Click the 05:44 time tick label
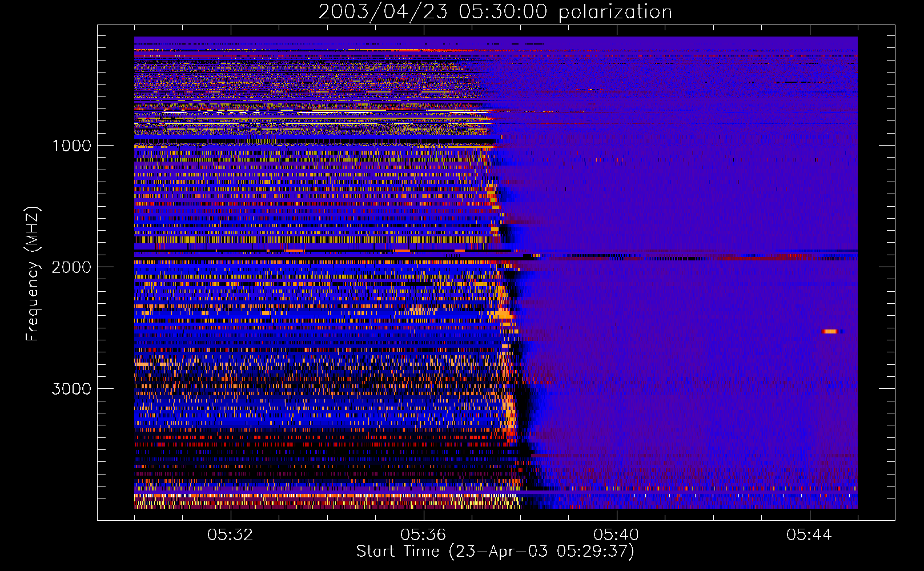This screenshot has width=924, height=571. point(809,535)
